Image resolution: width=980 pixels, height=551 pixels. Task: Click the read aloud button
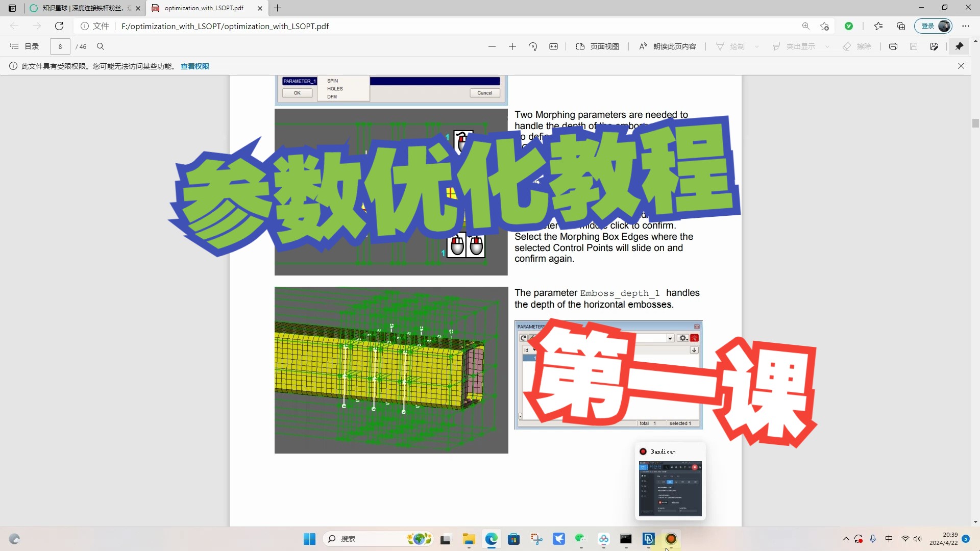click(668, 46)
